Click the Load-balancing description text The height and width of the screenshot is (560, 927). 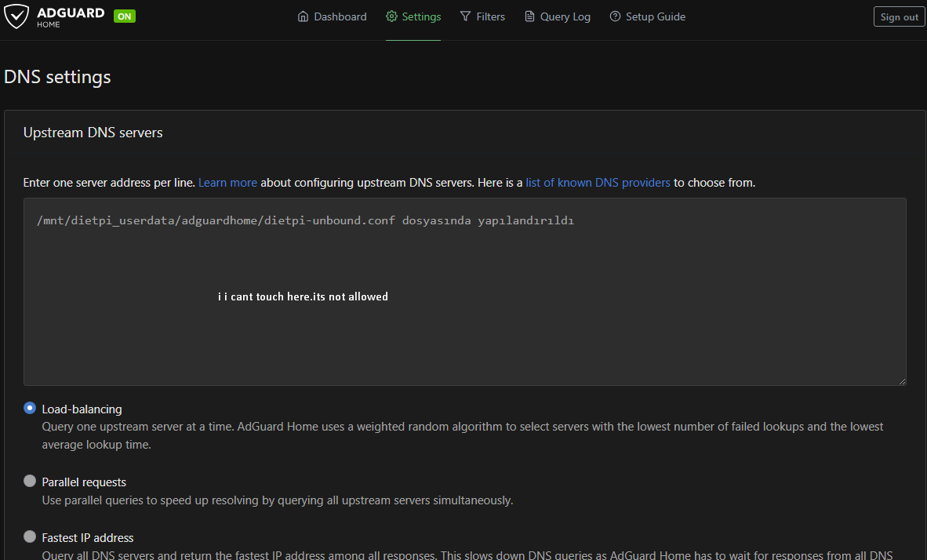[462, 435]
